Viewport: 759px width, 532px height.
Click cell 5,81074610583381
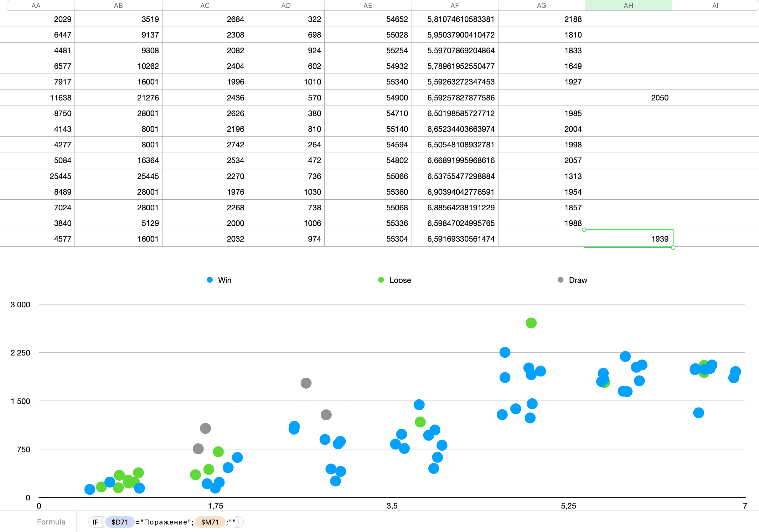click(x=455, y=19)
